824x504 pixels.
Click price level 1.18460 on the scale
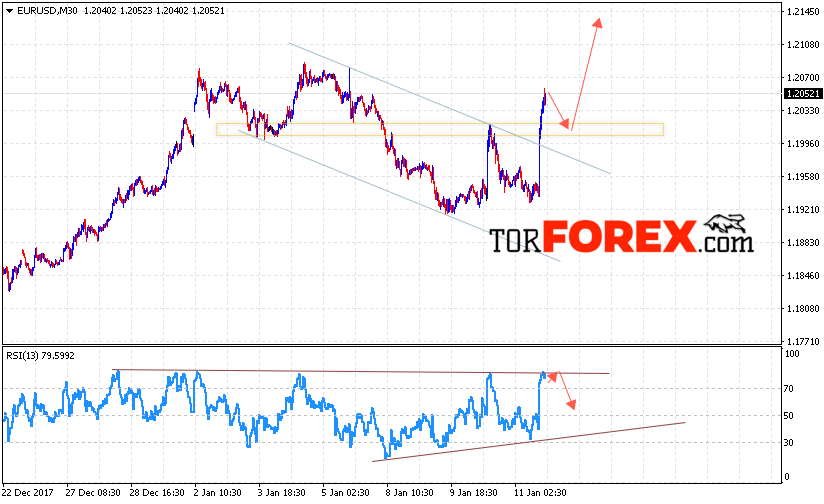[x=804, y=275]
